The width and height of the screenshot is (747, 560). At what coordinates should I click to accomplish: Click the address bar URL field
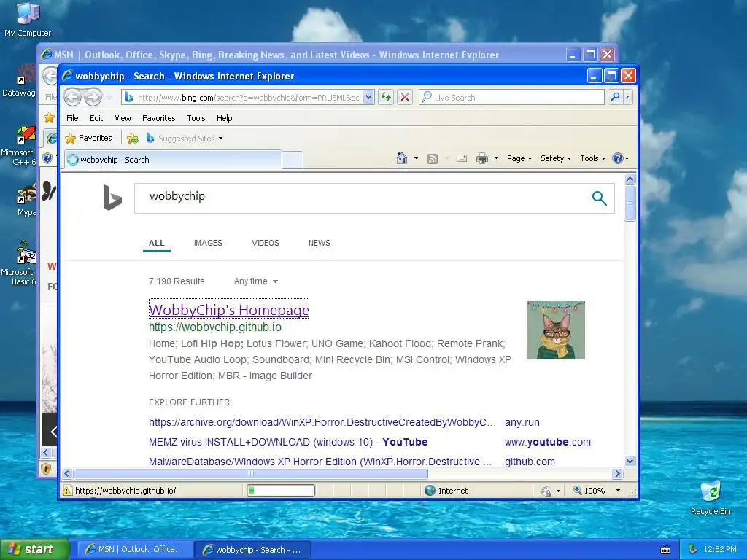click(248, 97)
